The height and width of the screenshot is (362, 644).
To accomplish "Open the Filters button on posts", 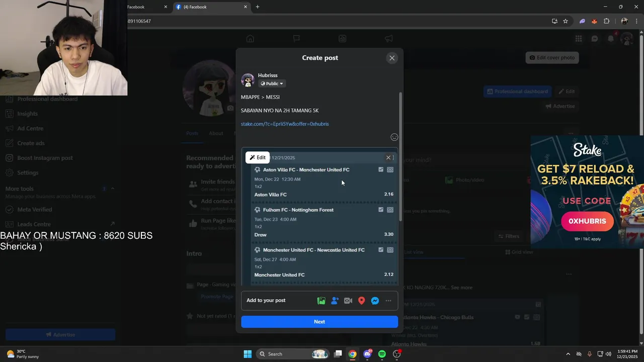I will click(509, 236).
